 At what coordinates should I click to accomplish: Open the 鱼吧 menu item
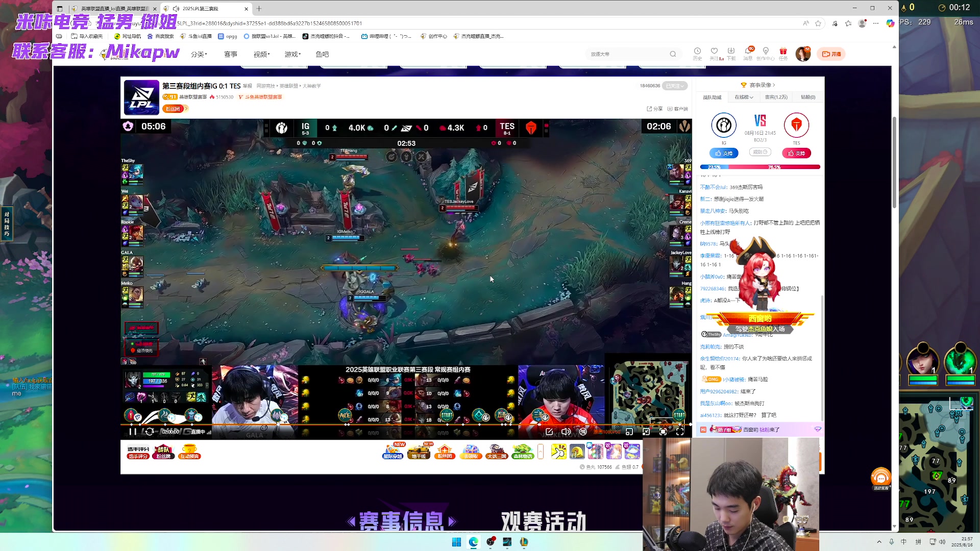point(322,54)
